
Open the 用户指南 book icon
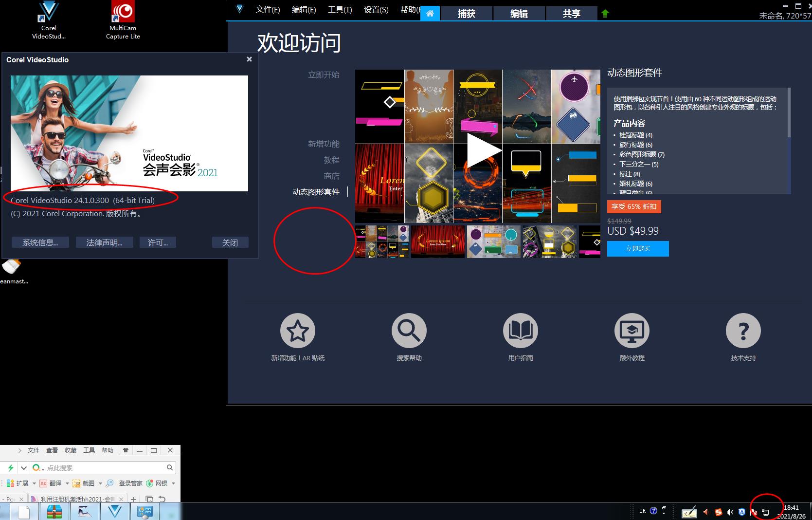click(x=521, y=331)
